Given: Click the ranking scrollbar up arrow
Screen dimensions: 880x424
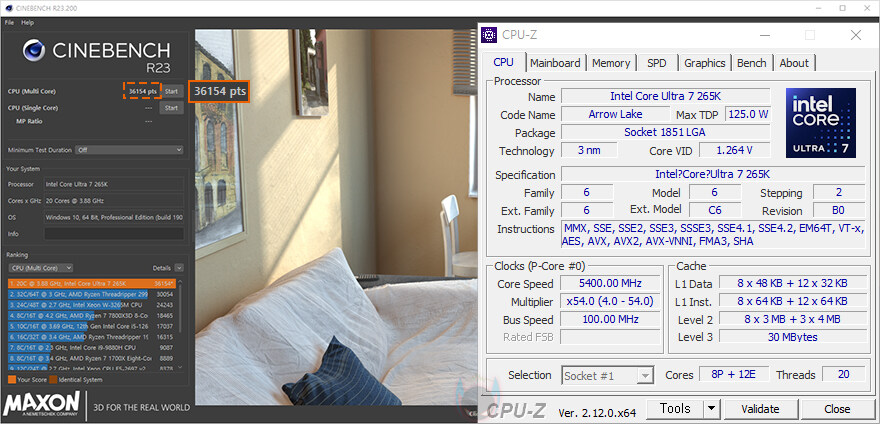Looking at the screenshot, I should [x=180, y=281].
